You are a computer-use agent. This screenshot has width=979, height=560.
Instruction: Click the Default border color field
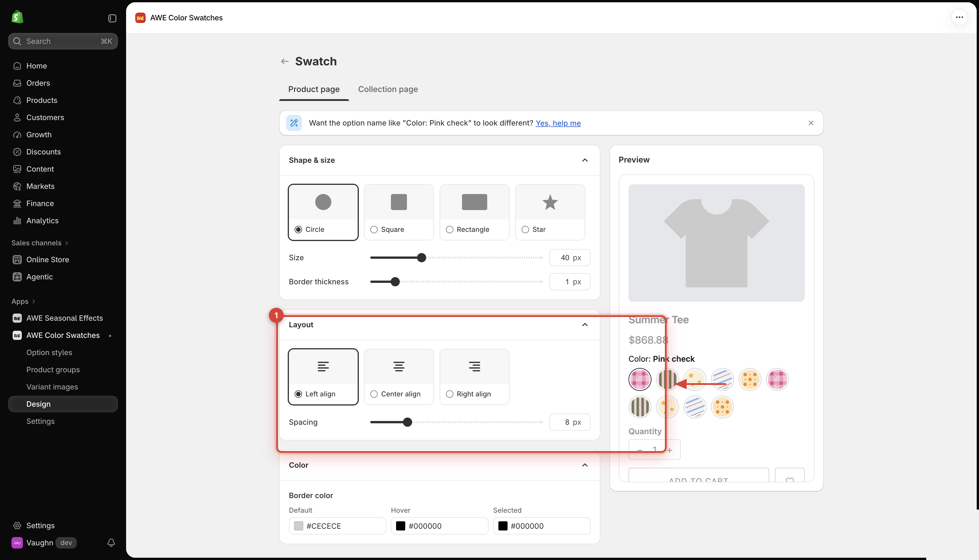point(337,526)
